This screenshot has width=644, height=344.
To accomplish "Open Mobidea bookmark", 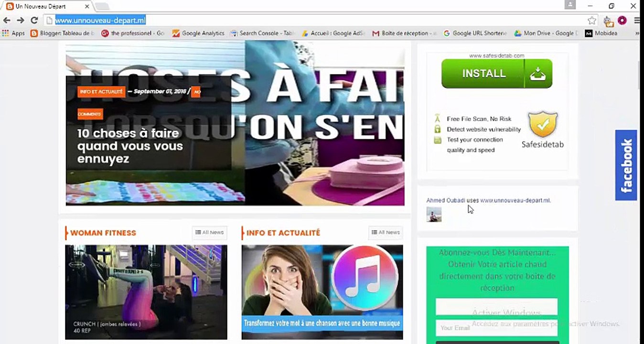I will click(x=601, y=33).
